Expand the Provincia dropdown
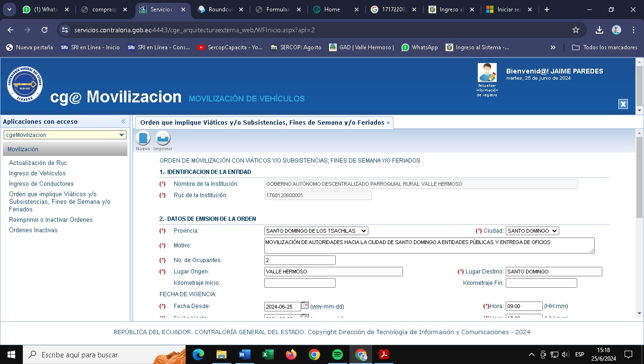The width and height of the screenshot is (644, 364). pos(316,231)
